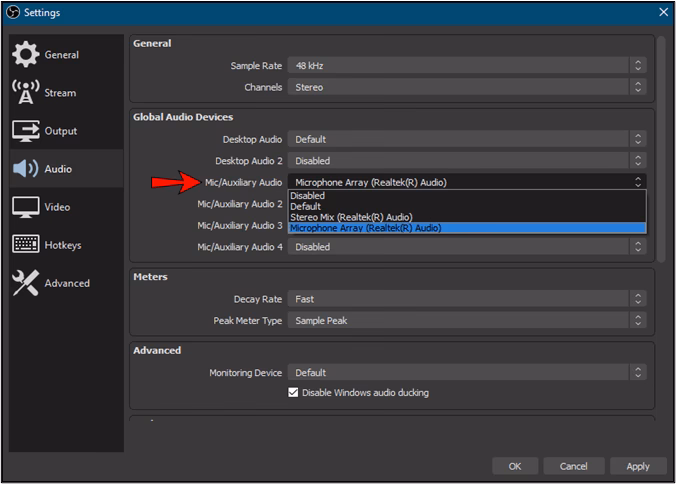The image size is (676, 484).
Task: Open the Mic/Auxiliary Audio 4 dropdown
Action: point(467,247)
